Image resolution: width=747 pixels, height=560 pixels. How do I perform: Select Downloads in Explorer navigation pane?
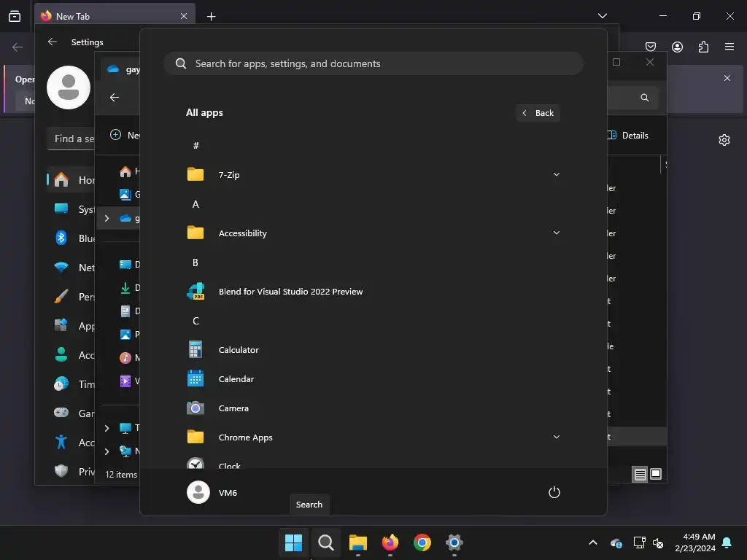click(129, 287)
